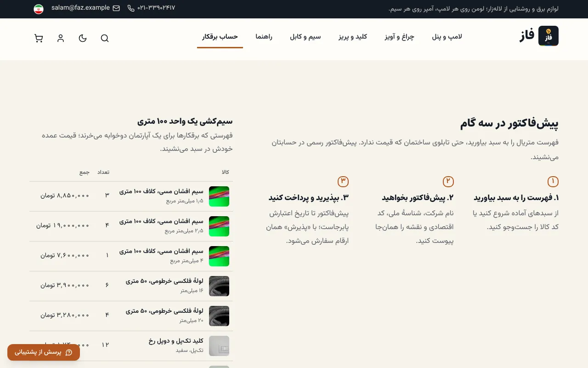This screenshot has height=368, width=588.
Task: Click the Iran flag language icon
Action: point(39,9)
